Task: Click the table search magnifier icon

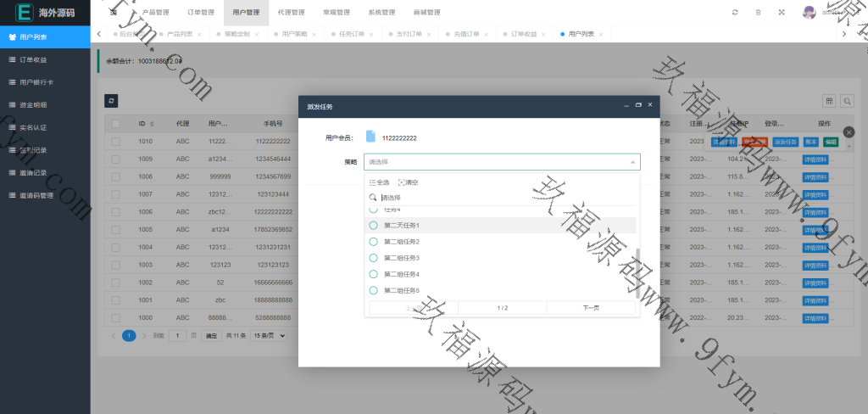Action: pyautogui.click(x=846, y=101)
